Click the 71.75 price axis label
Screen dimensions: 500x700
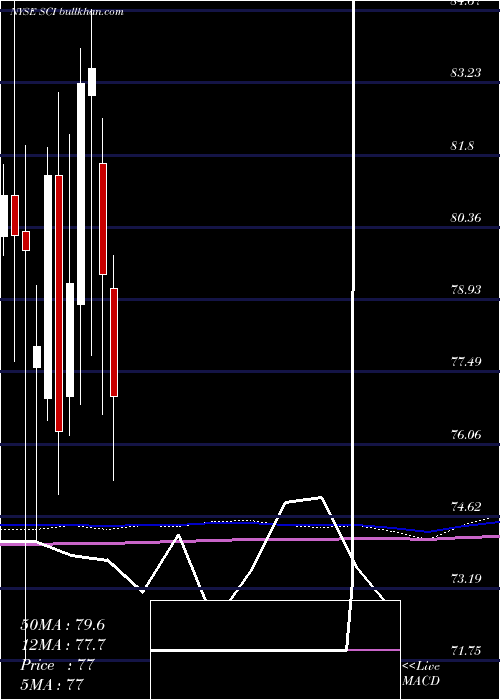(x=466, y=651)
